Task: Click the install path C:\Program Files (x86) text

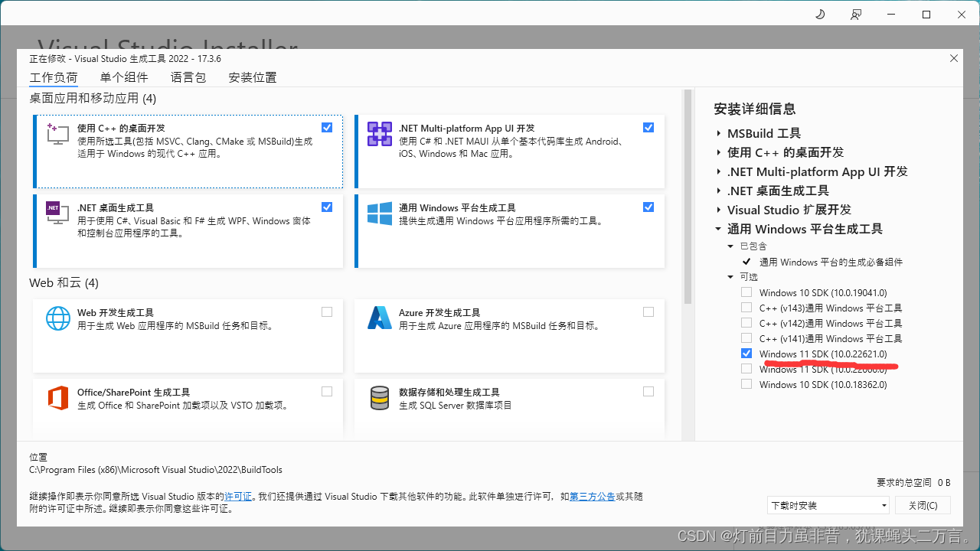Action: 155,470
